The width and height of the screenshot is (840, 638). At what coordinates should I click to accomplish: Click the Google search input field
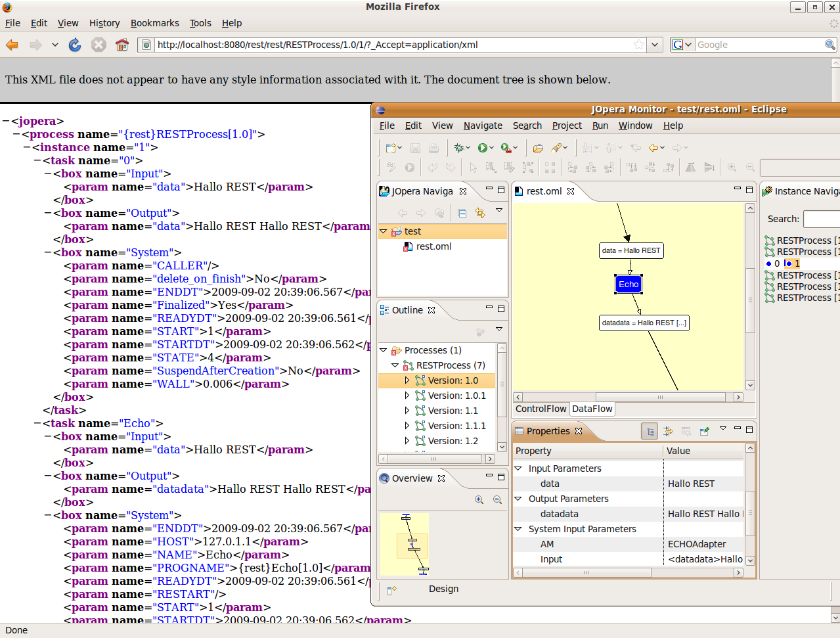click(759, 45)
